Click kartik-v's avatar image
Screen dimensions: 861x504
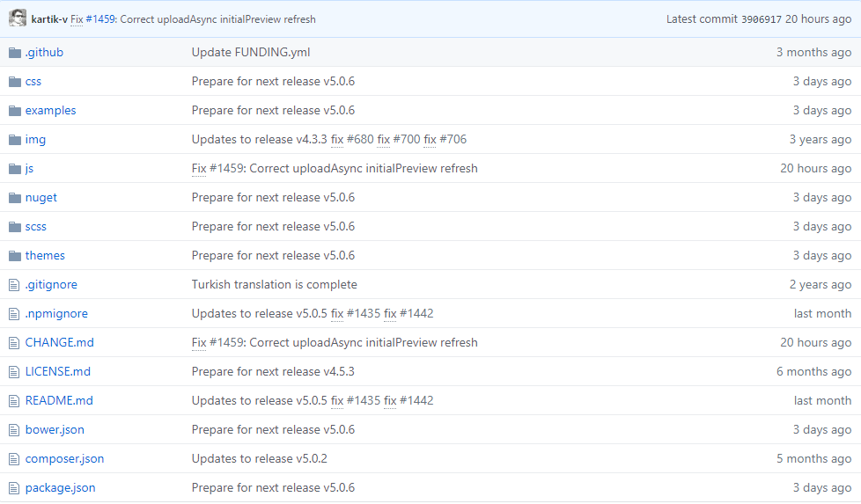(x=18, y=18)
